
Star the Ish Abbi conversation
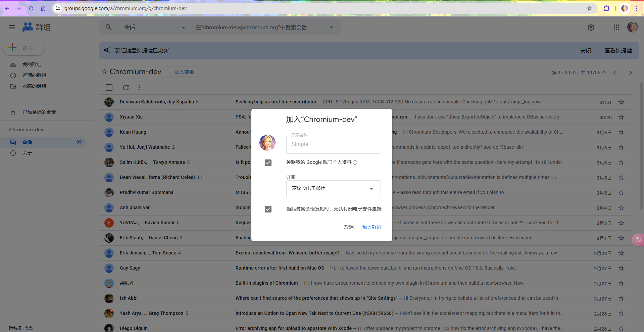621,298
